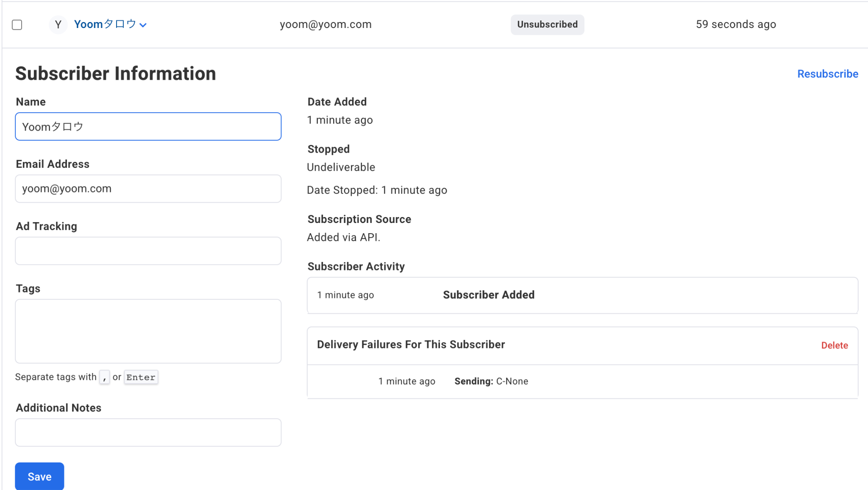Click the Unsubscribed status badge

pyautogui.click(x=547, y=25)
